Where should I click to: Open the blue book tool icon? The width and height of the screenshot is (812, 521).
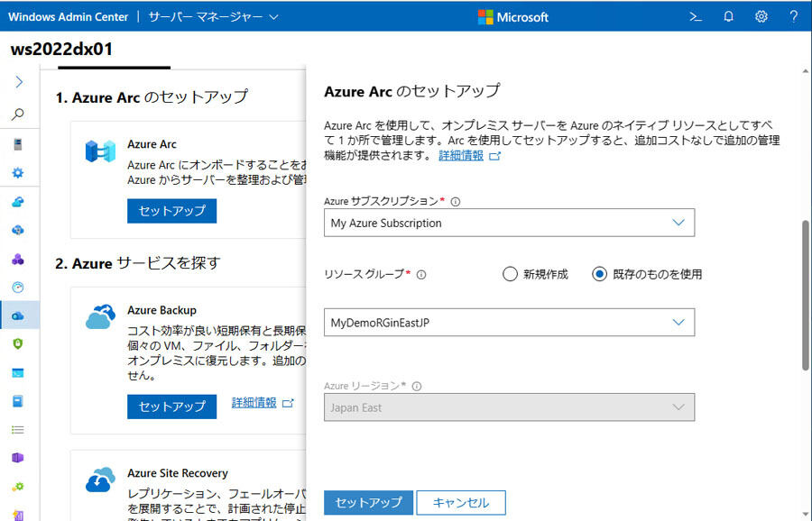18,401
